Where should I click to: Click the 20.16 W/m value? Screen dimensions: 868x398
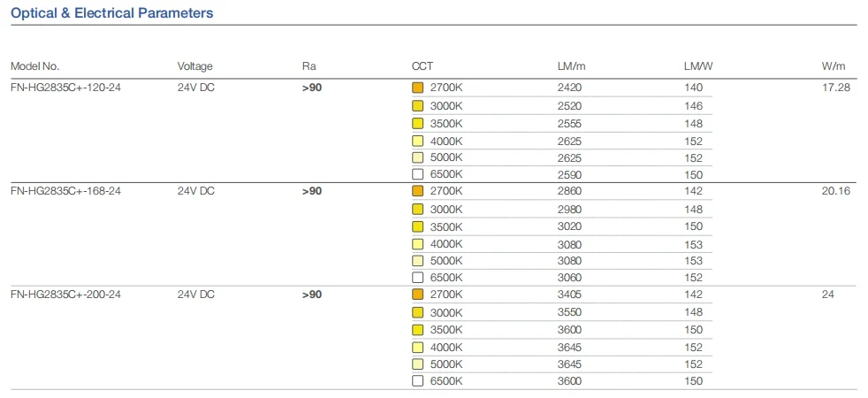(x=835, y=191)
